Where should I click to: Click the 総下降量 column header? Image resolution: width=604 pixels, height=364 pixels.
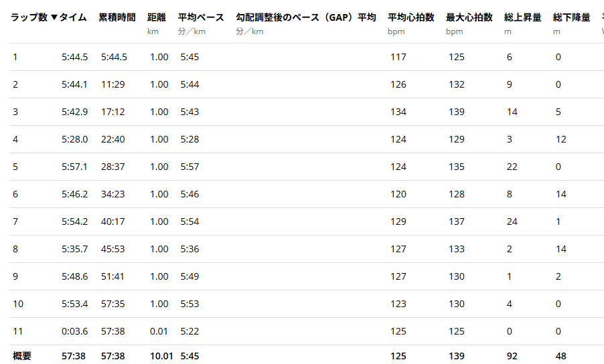click(x=572, y=17)
